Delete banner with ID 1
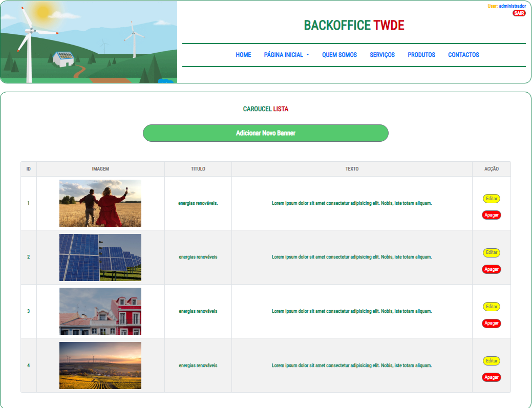532x408 pixels. tap(491, 215)
